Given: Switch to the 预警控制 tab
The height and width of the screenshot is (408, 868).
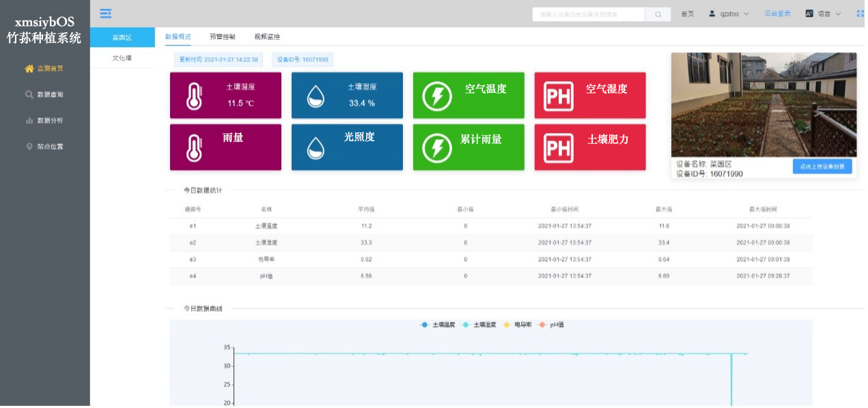Looking at the screenshot, I should [x=222, y=37].
